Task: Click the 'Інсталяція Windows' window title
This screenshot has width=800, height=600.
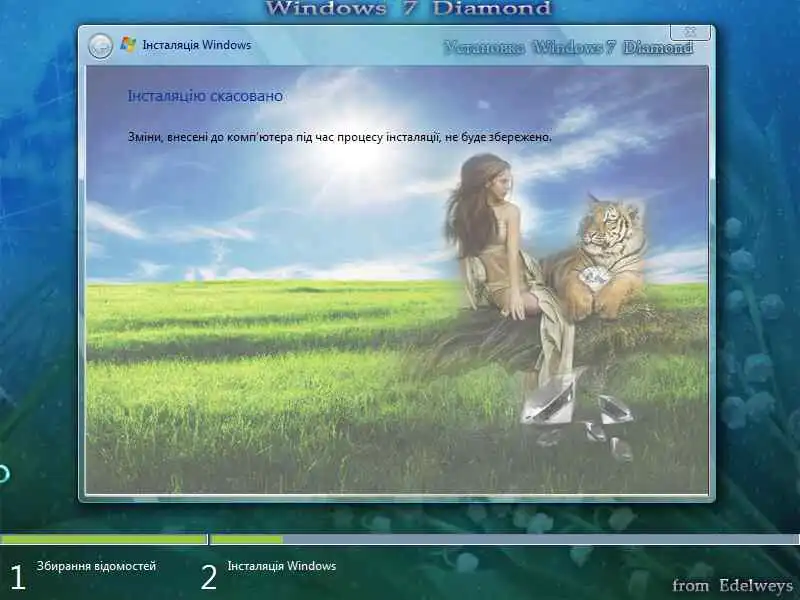Action: [197, 45]
